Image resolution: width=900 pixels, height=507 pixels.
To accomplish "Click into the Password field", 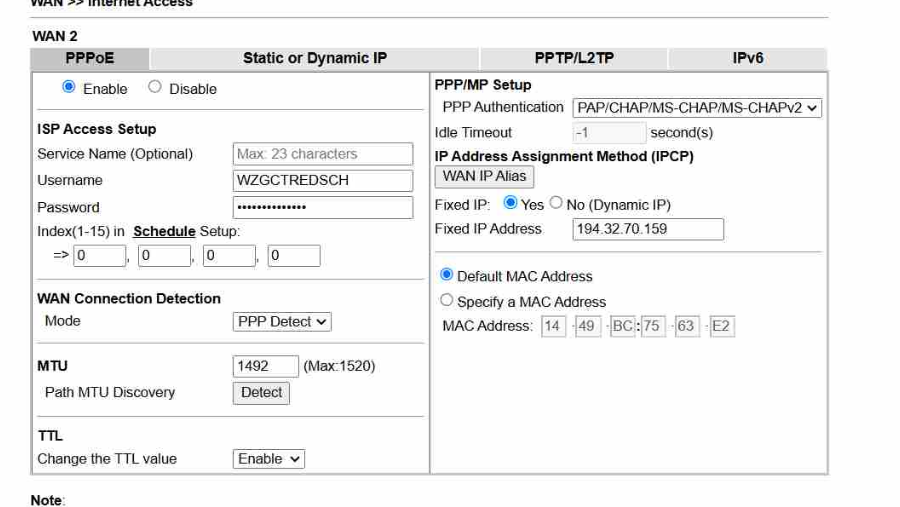I will [x=322, y=207].
